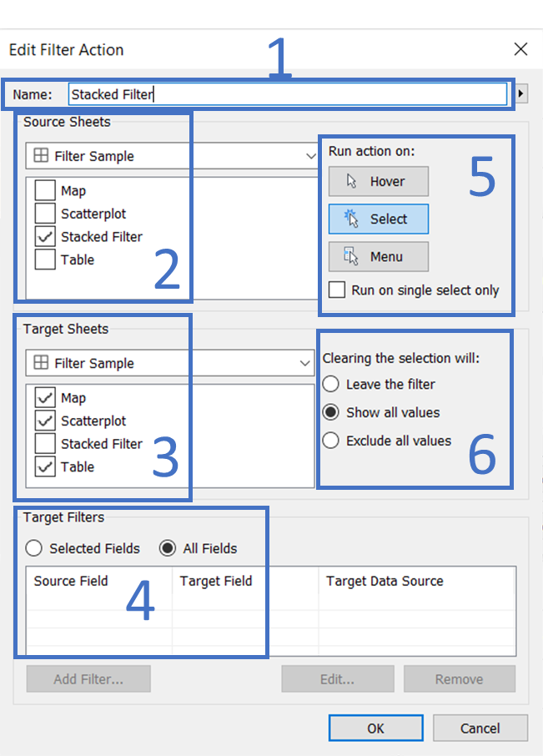
Task: Select the Selected Fields radio button
Action: 33,548
